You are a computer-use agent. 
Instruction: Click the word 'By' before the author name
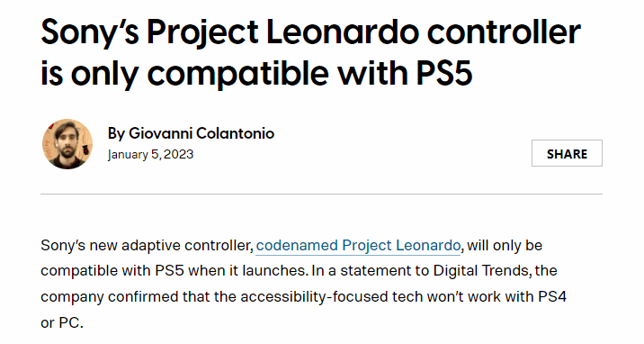(116, 133)
